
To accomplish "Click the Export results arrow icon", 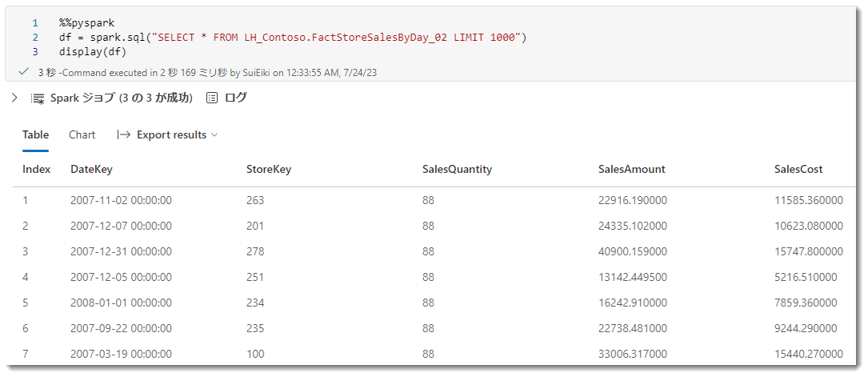I will 124,135.
